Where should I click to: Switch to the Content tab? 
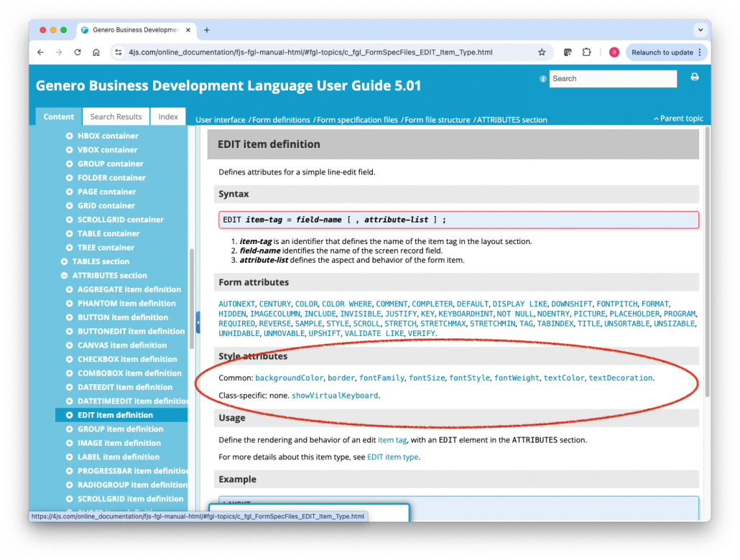58,116
